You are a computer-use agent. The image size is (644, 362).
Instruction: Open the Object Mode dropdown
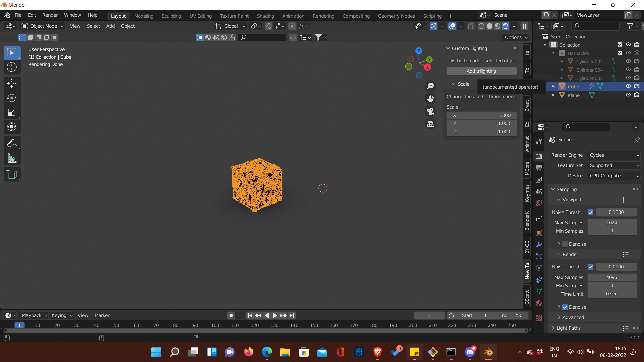point(43,26)
